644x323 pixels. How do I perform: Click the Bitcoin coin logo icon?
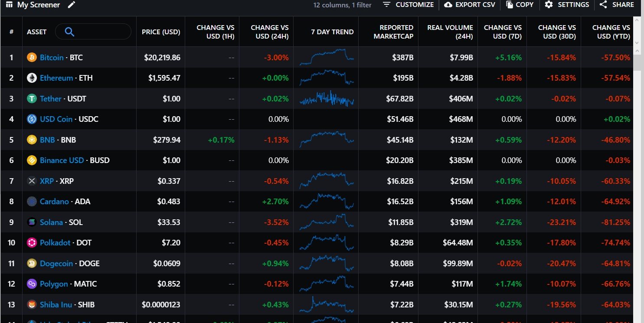point(32,57)
